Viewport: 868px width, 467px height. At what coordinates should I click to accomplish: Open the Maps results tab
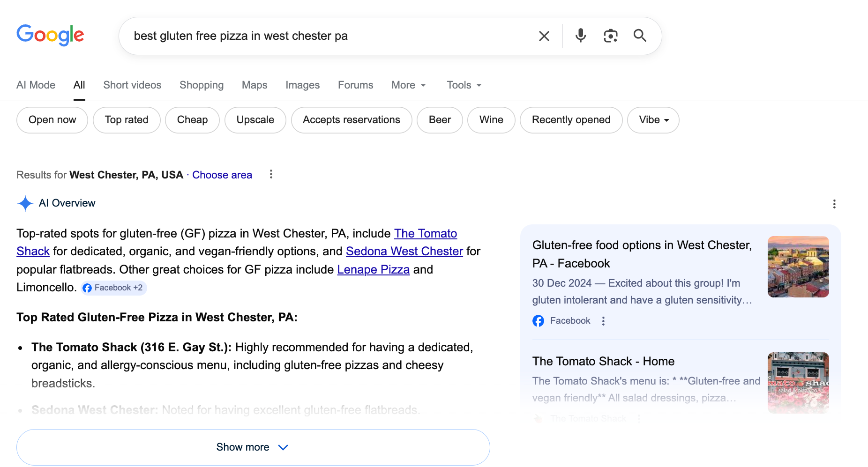[x=254, y=85]
